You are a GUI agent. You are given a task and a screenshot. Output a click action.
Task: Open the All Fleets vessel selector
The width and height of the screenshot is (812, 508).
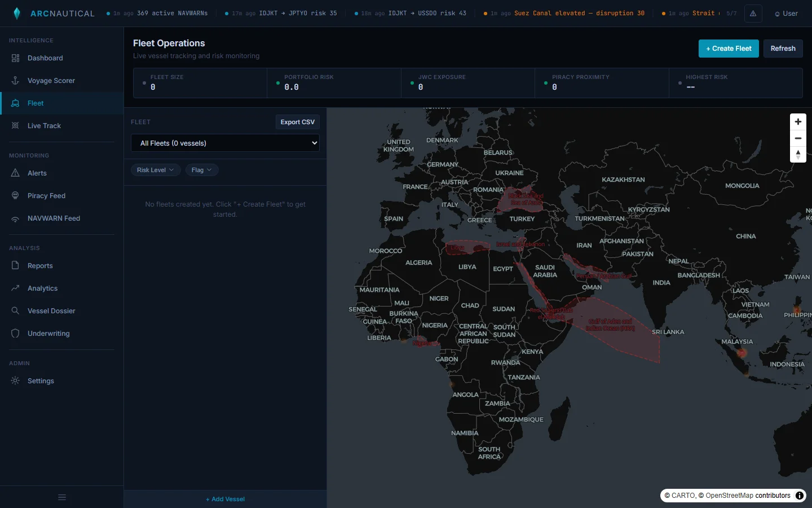point(225,143)
